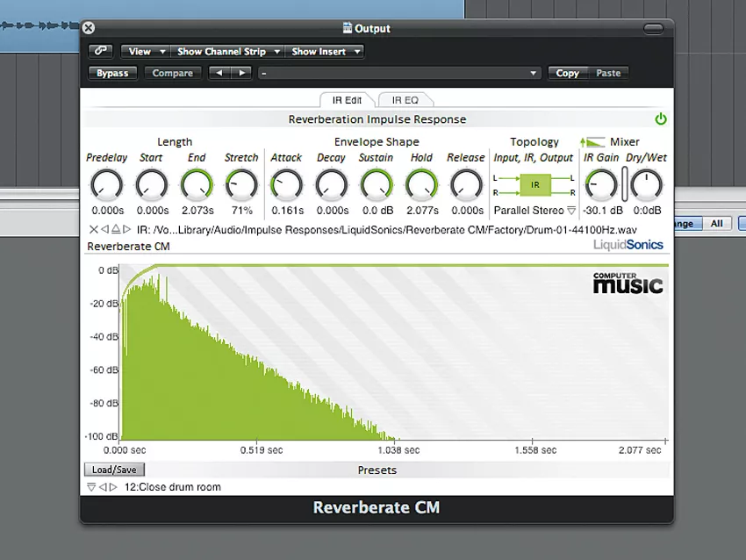
Task: Click the Load/Save button
Action: [x=114, y=470]
